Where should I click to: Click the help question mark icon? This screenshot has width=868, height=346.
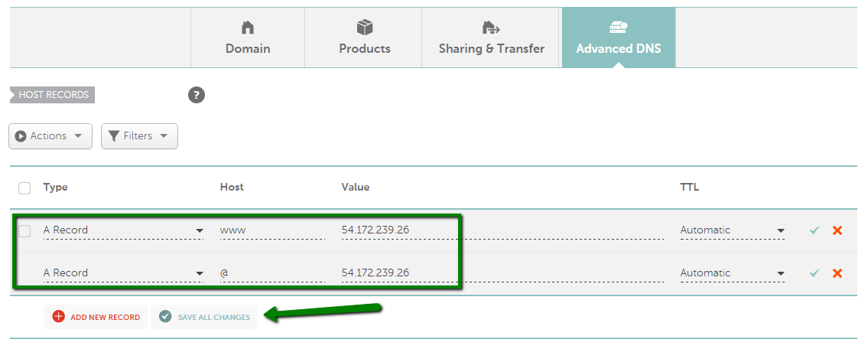pos(197,96)
